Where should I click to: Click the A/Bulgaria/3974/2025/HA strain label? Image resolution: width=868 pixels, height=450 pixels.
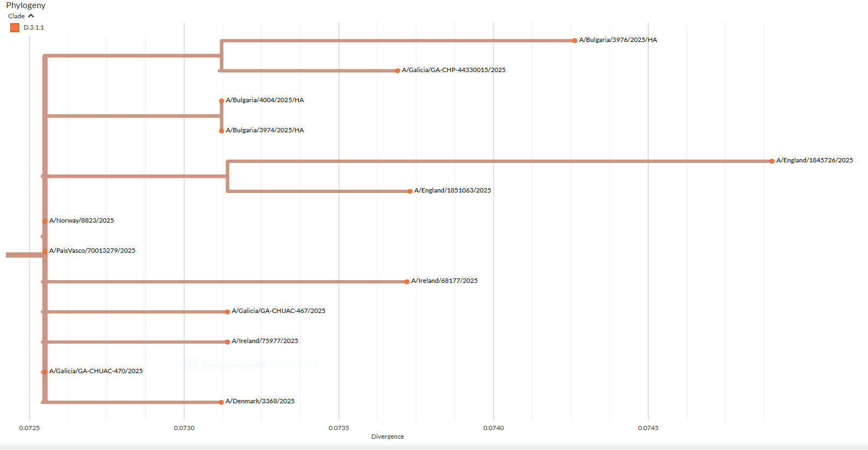(265, 130)
